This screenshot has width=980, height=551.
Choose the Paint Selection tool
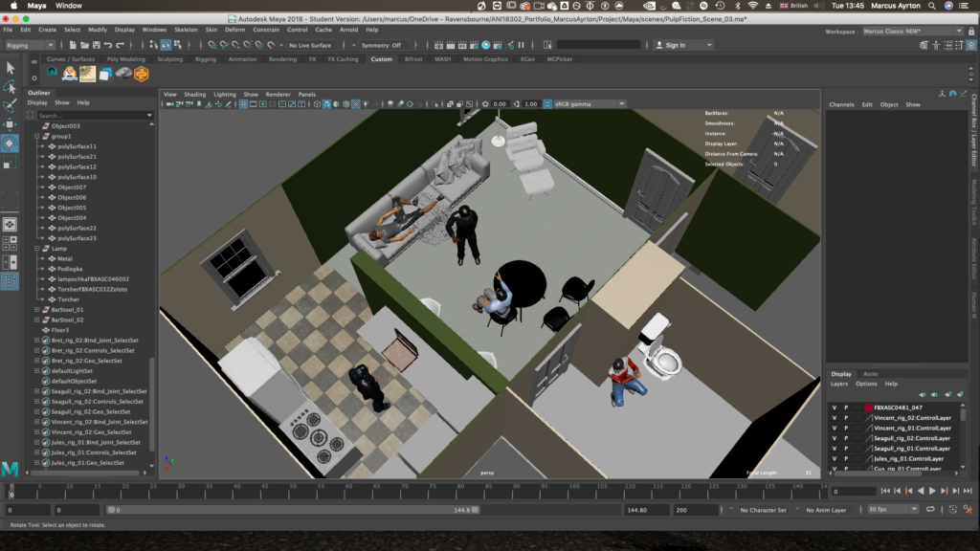[10, 105]
